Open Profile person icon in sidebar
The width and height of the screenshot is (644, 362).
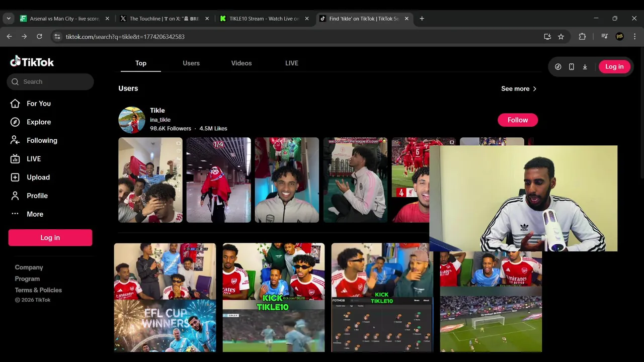point(15,196)
